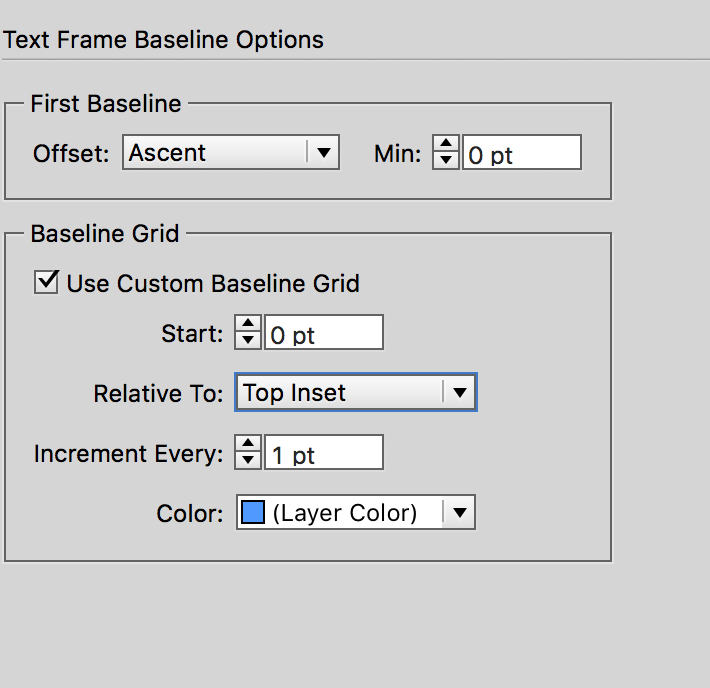Viewport: 710px width, 688px height.
Task: Click the Text Frame Baseline Options title
Action: coord(164,40)
